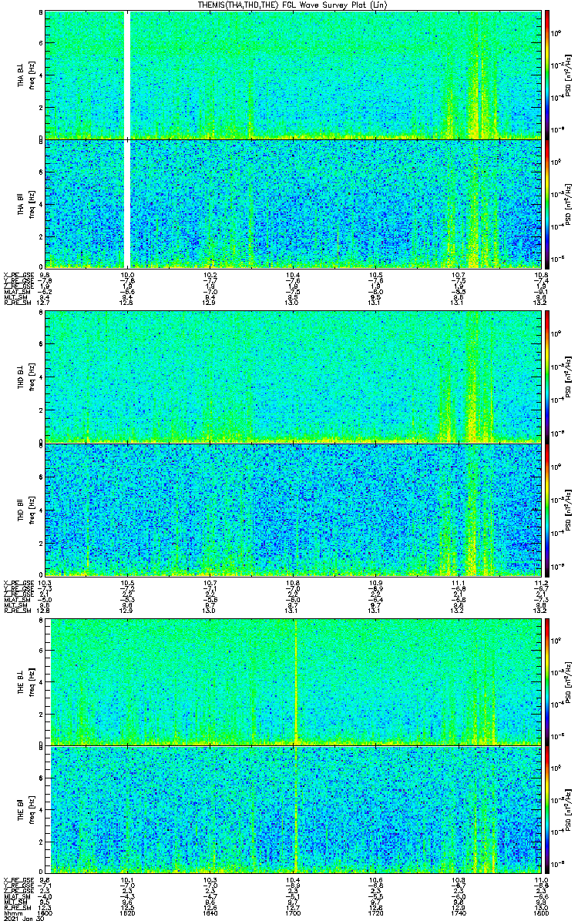Click the 'PSD [nT²/Hz]' label beside THE BII colorbar
The height and width of the screenshot is (924, 578).
(568, 811)
